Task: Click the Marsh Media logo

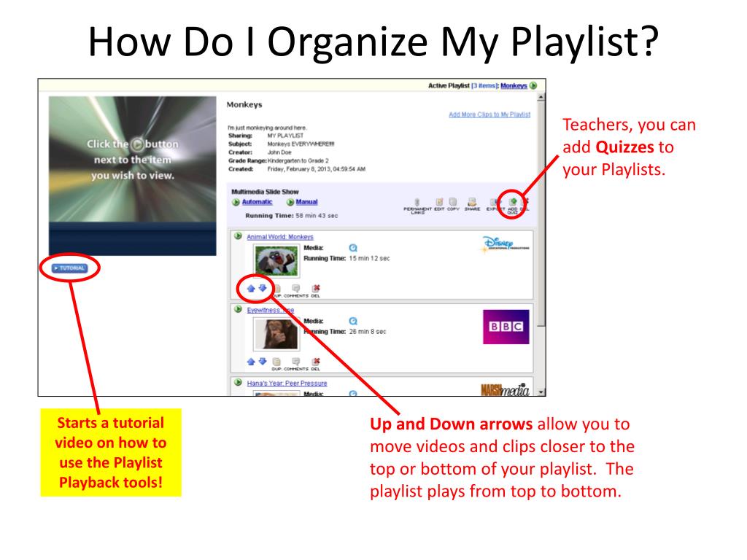Action: pos(505,389)
